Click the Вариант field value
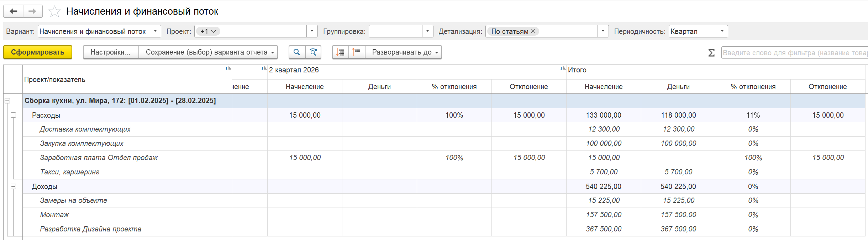This screenshot has width=868, height=240. click(x=94, y=31)
